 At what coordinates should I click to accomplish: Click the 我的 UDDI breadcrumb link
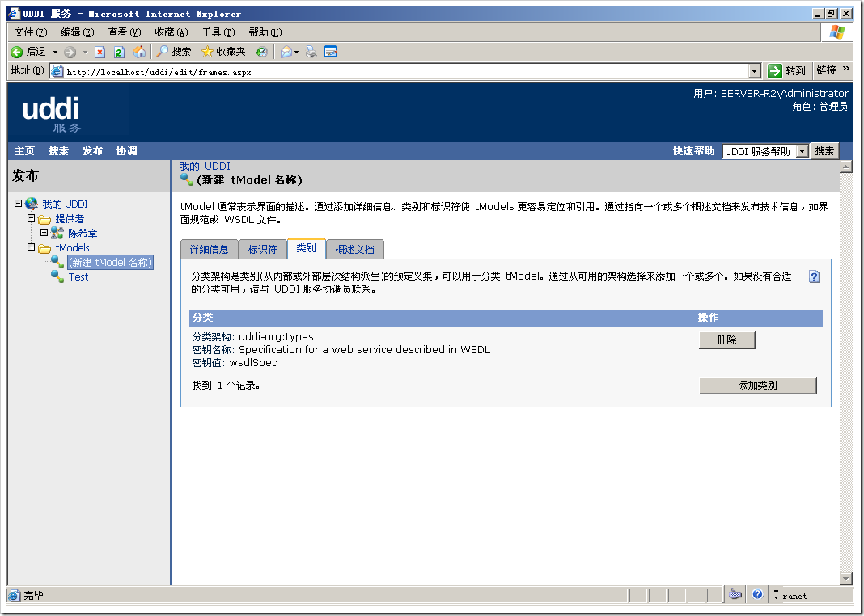[x=205, y=167]
